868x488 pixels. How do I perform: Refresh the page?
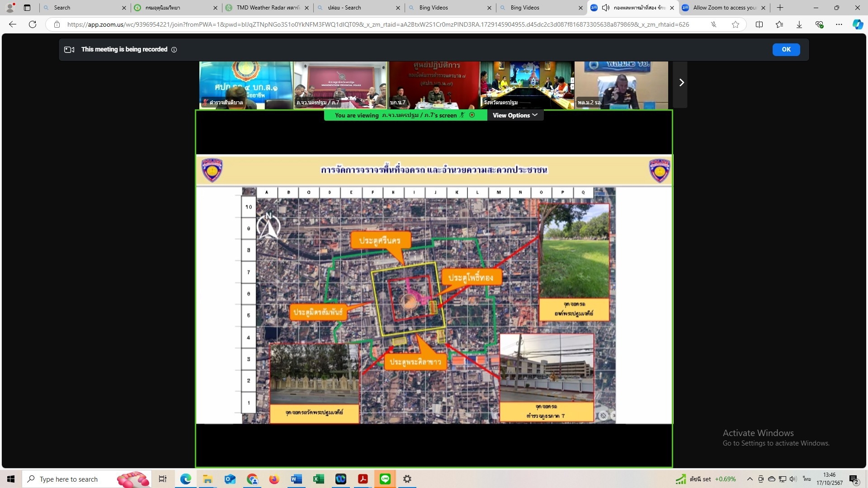(33, 24)
